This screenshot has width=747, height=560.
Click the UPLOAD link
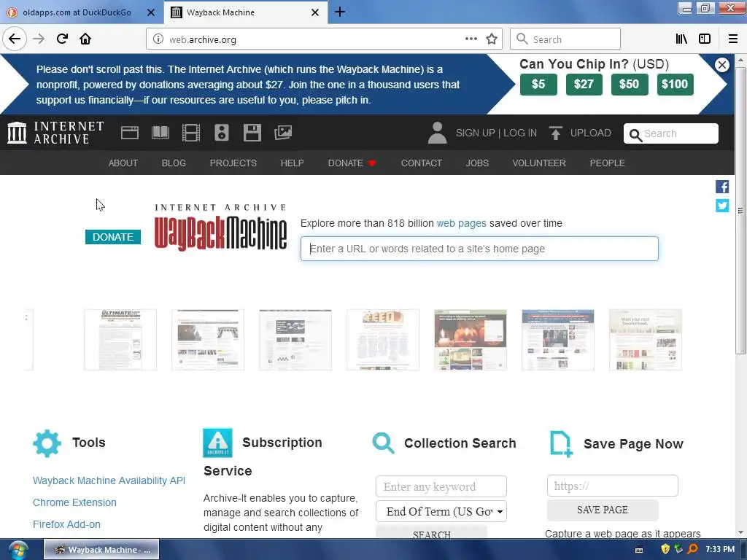[x=590, y=133]
